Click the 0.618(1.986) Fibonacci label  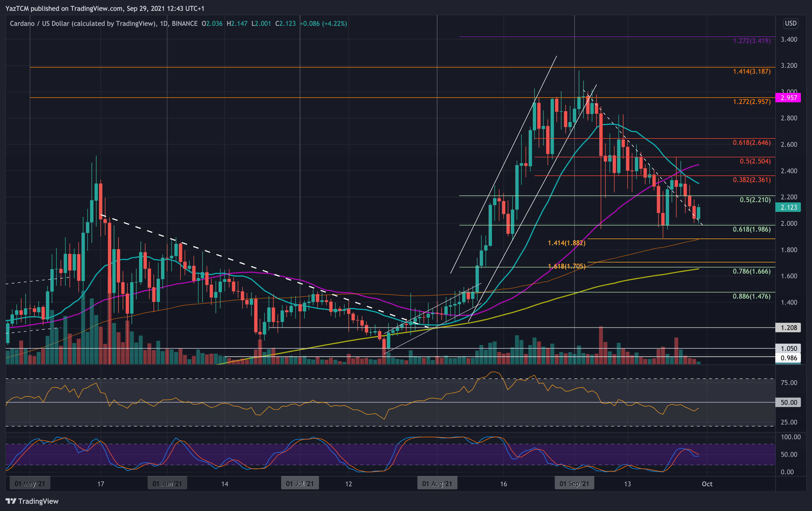pyautogui.click(x=752, y=229)
